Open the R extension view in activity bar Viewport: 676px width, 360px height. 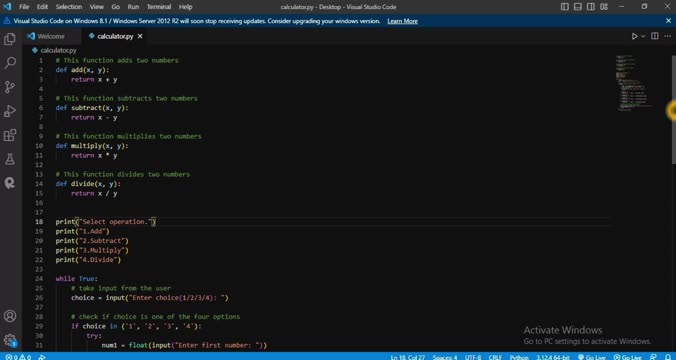click(9, 183)
